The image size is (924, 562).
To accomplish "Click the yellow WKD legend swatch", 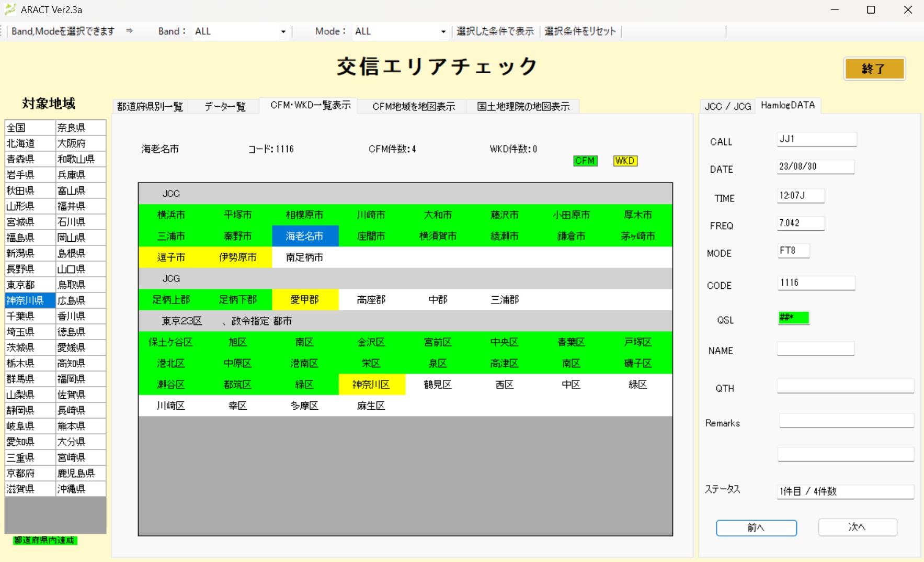I will (x=625, y=161).
